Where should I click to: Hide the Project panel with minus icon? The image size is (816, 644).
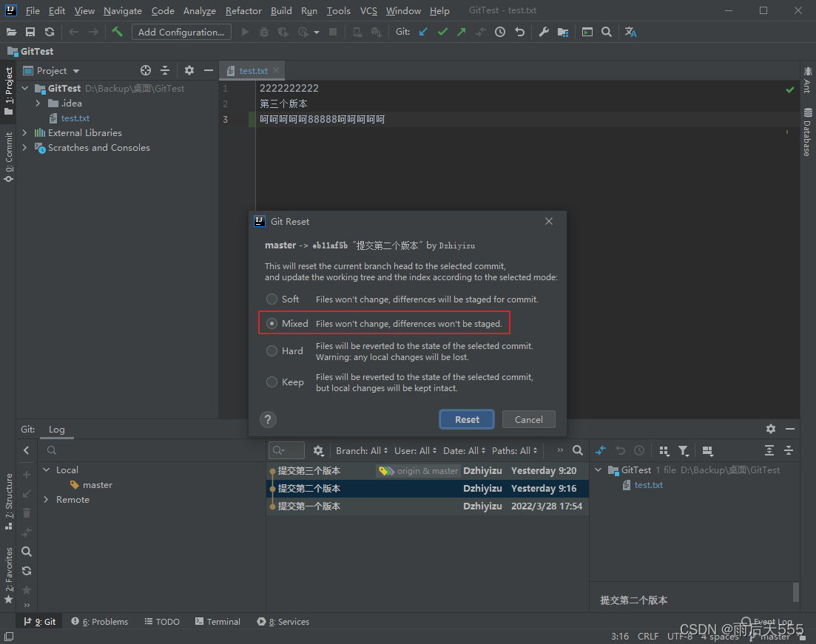click(x=209, y=70)
